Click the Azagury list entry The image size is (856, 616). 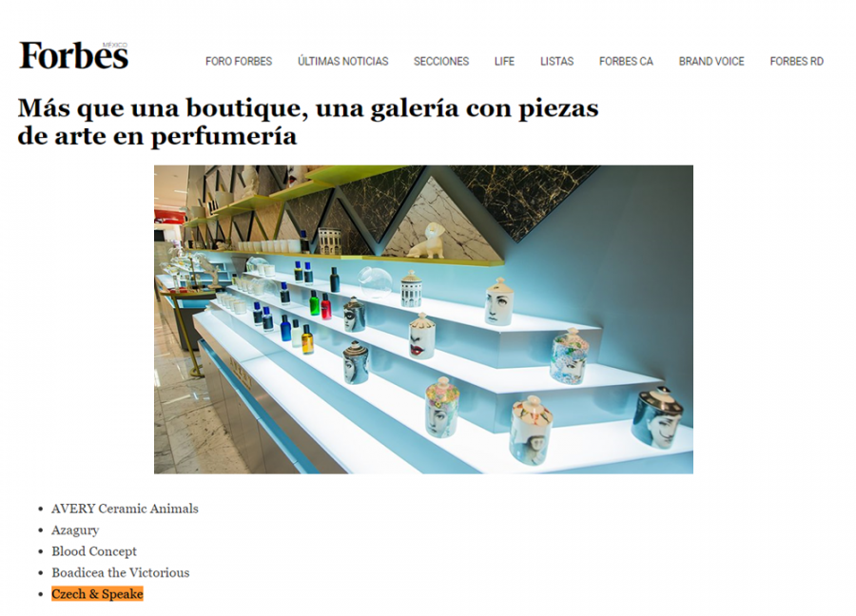click(75, 529)
